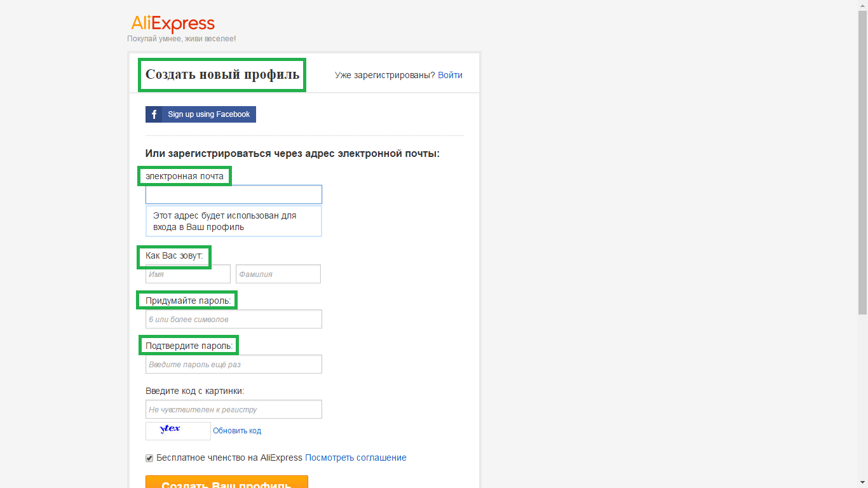Image resolution: width=868 pixels, height=488 pixels.
Task: Click the captcha image
Action: pyautogui.click(x=178, y=431)
